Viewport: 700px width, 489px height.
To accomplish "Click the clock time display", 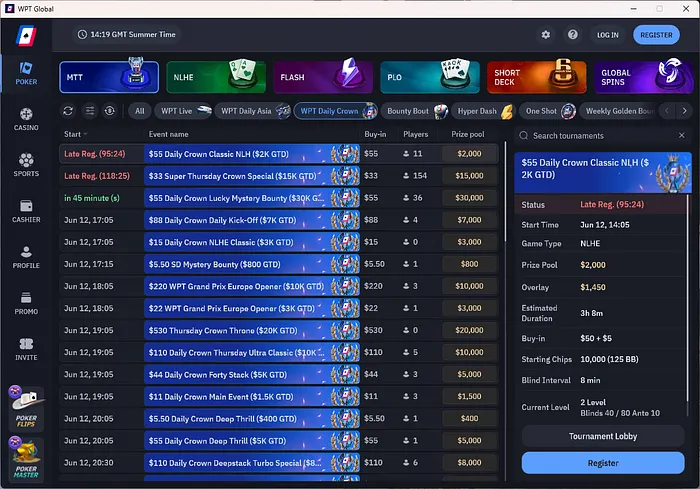I will [127, 34].
